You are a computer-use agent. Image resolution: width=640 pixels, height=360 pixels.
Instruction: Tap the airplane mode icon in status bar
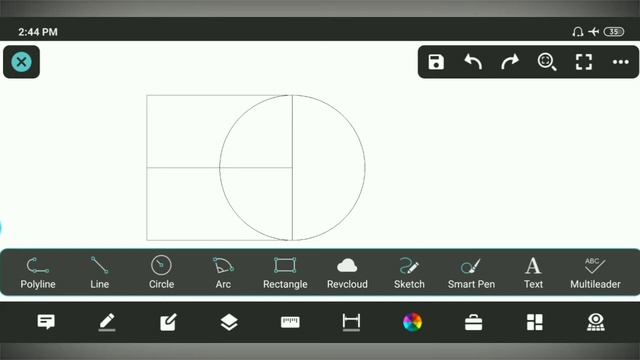click(594, 31)
